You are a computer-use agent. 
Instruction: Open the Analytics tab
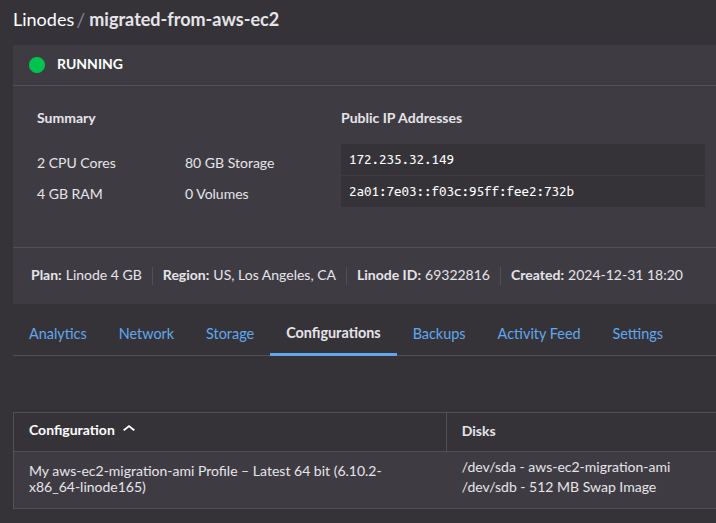point(58,334)
